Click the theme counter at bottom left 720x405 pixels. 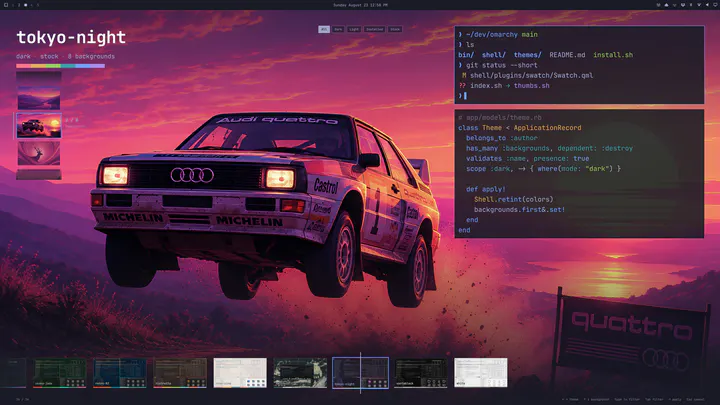[x=22, y=399]
